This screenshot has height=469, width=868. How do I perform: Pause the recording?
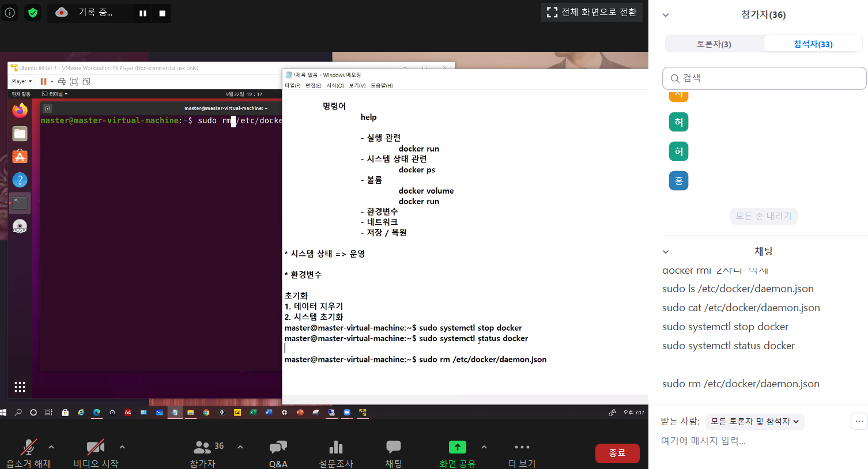[143, 13]
